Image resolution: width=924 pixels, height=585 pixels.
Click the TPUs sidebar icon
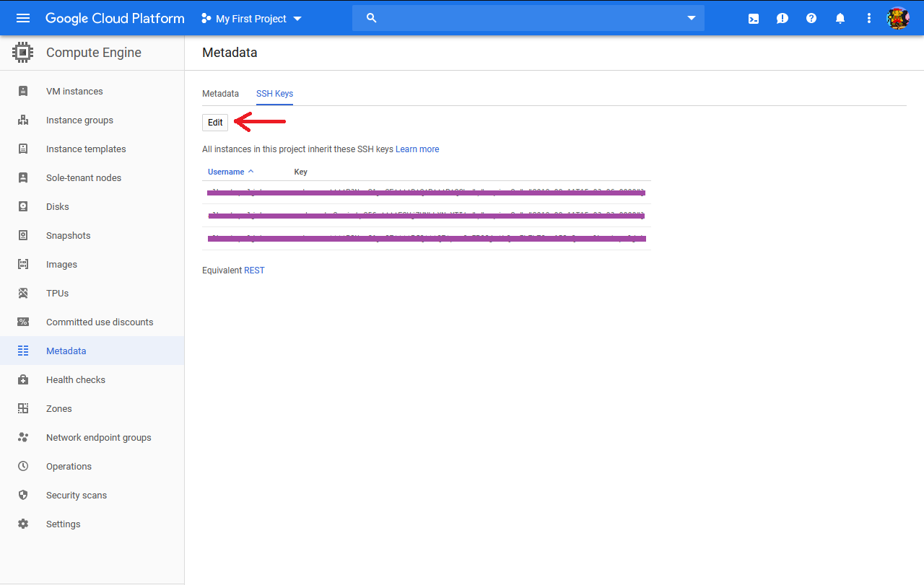(x=23, y=293)
